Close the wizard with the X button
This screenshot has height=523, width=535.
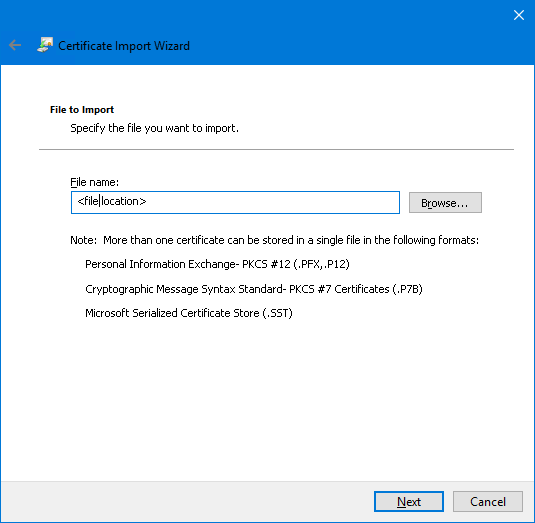tap(519, 15)
